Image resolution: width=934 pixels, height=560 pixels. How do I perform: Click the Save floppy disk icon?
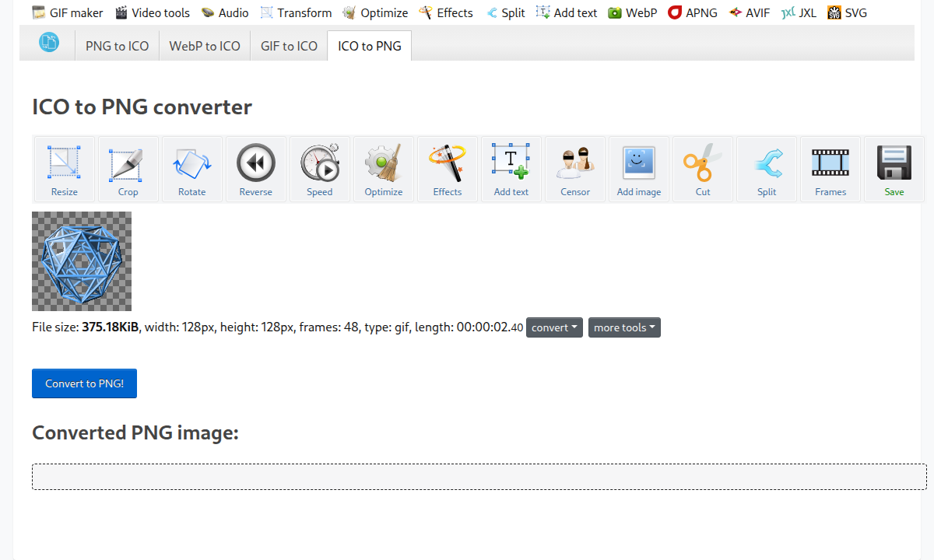[x=894, y=170]
